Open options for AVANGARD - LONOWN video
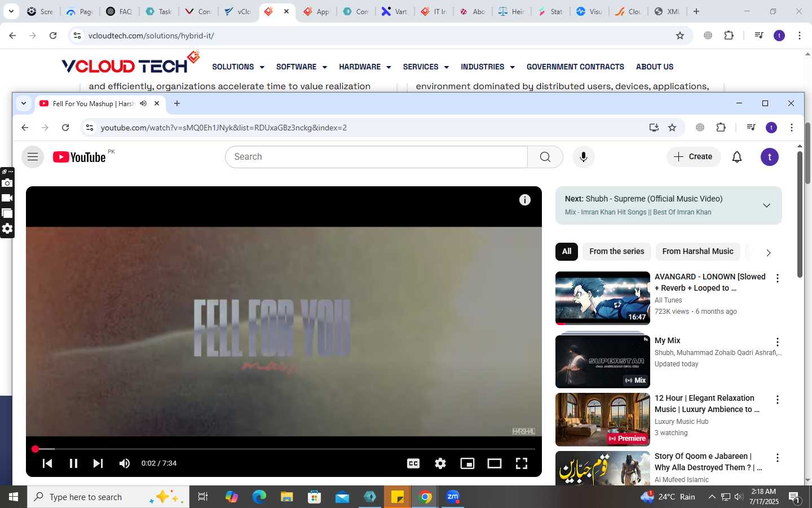The width and height of the screenshot is (812, 508). (x=778, y=278)
